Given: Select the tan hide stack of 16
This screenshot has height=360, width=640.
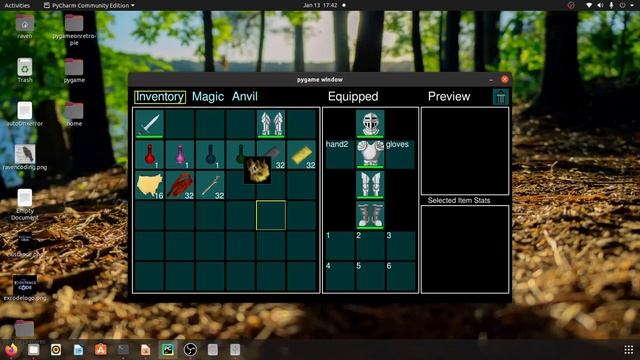Looking at the screenshot, I should 149,185.
